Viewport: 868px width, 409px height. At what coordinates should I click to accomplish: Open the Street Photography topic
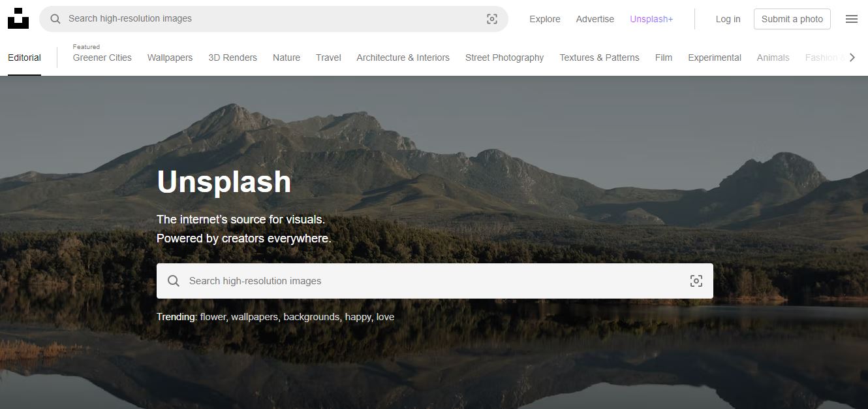coord(504,57)
